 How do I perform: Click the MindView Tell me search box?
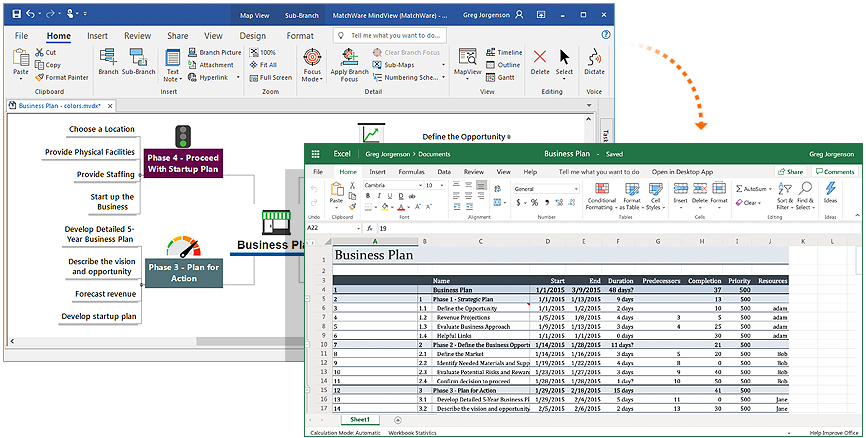[390, 35]
